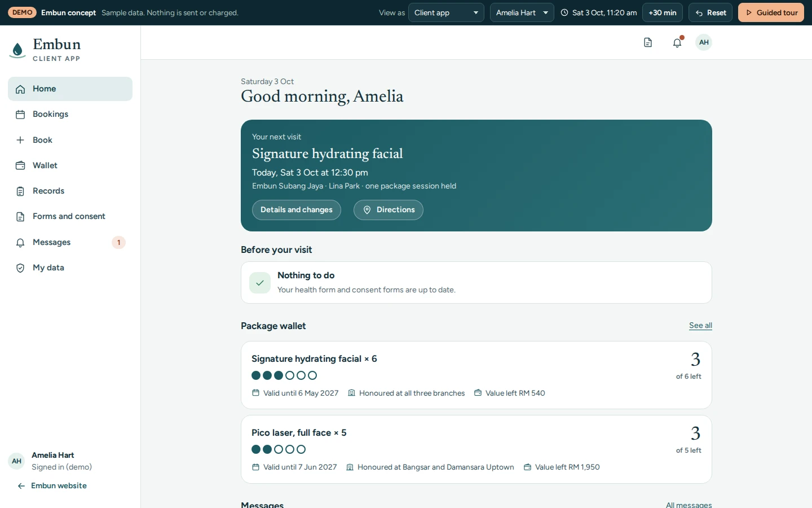Expand the Amelia Hart user dropdown
Screen dimensions: 812x508
[522, 12]
